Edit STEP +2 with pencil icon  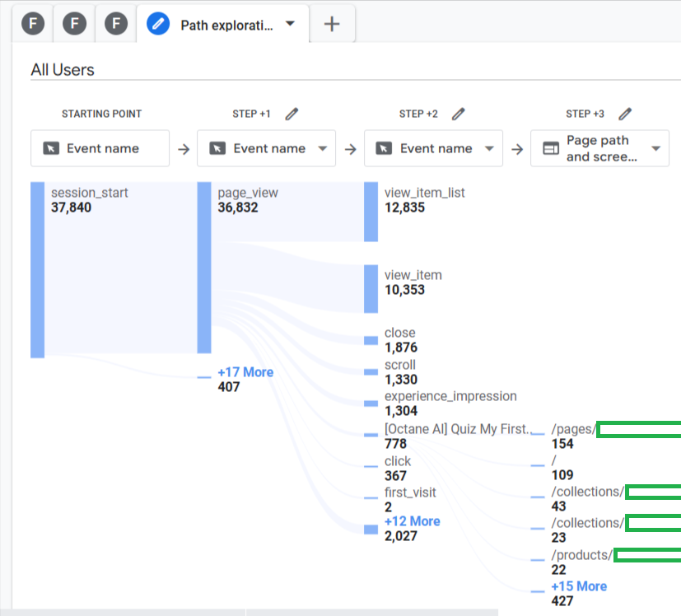point(458,114)
